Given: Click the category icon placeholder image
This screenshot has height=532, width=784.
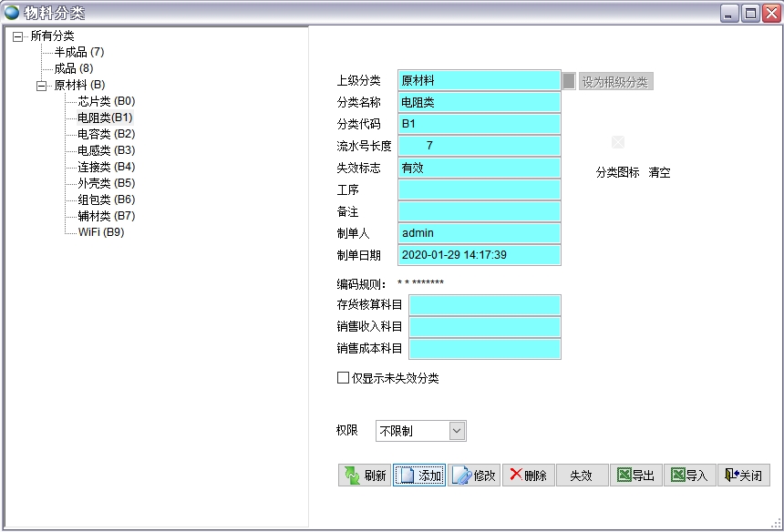Looking at the screenshot, I should click(618, 142).
